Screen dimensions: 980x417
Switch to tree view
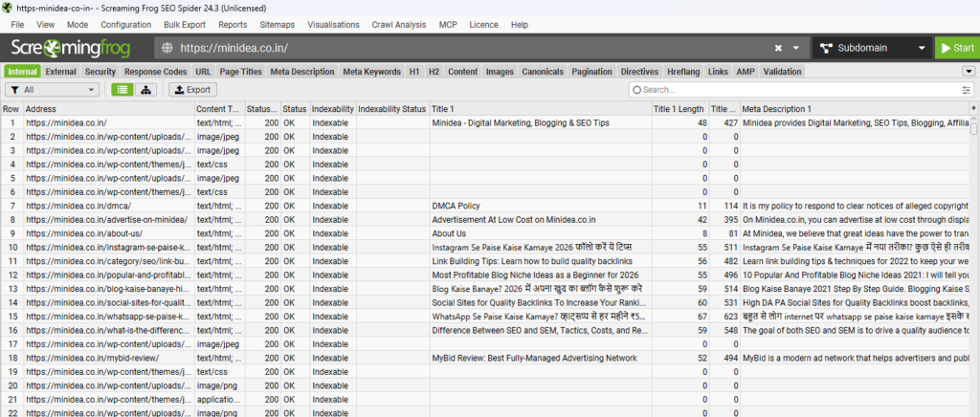[145, 90]
